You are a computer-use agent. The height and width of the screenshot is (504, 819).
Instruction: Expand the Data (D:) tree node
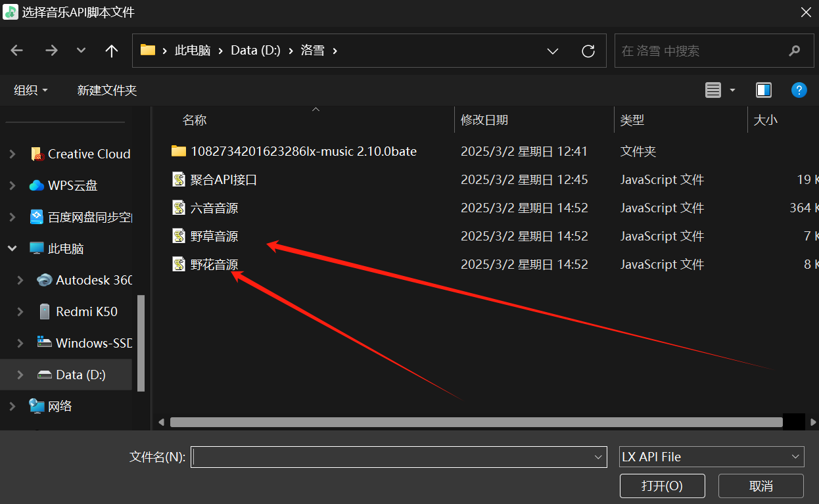click(20, 375)
